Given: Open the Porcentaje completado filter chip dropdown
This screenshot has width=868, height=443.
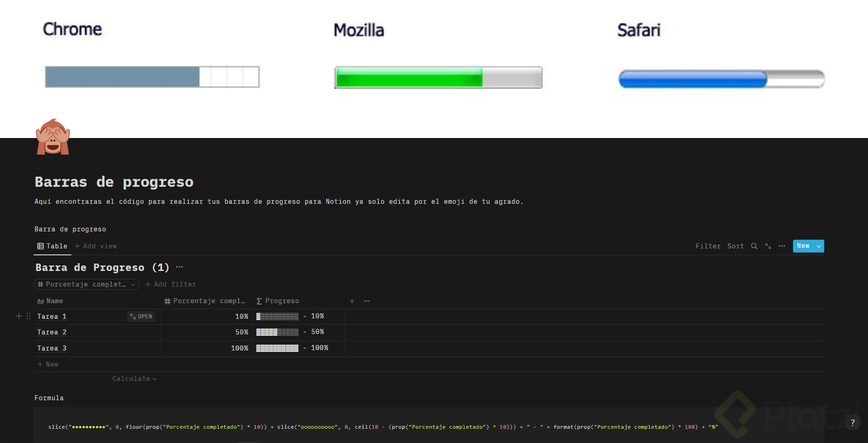Looking at the screenshot, I should [133, 284].
